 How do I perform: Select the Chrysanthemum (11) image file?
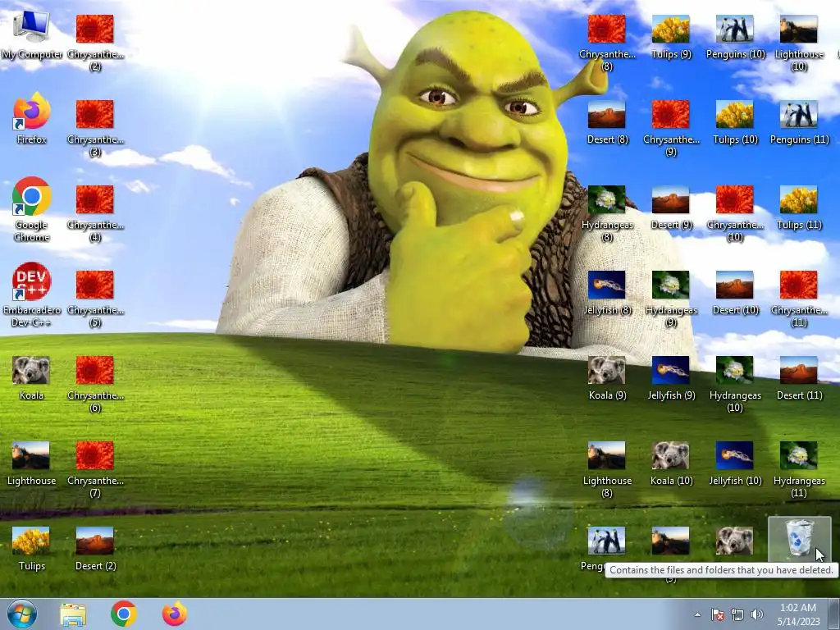tap(799, 299)
